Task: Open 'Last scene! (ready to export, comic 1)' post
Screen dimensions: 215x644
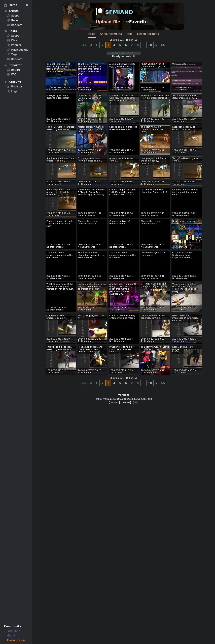Action: point(187,140)
